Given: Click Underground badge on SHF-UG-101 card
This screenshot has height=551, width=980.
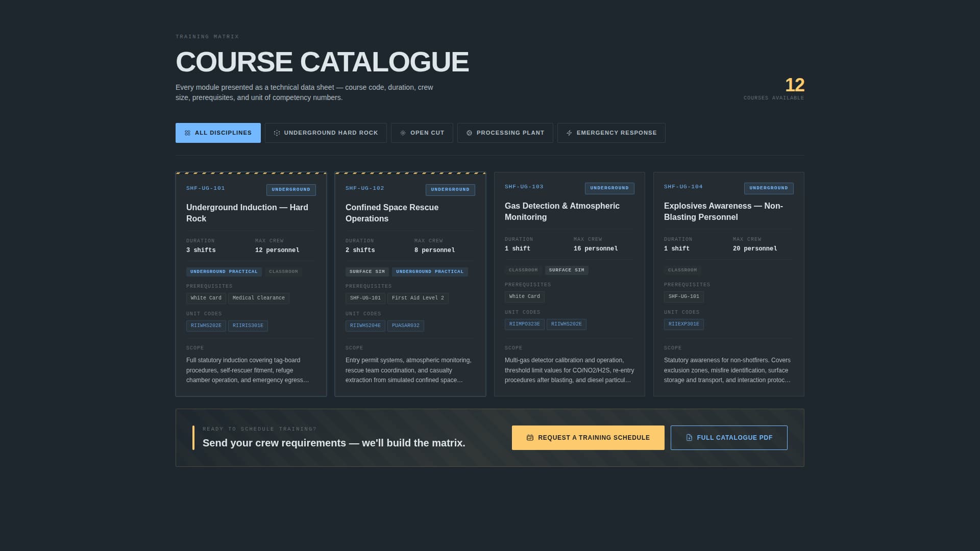Looking at the screenshot, I should pyautogui.click(x=291, y=190).
